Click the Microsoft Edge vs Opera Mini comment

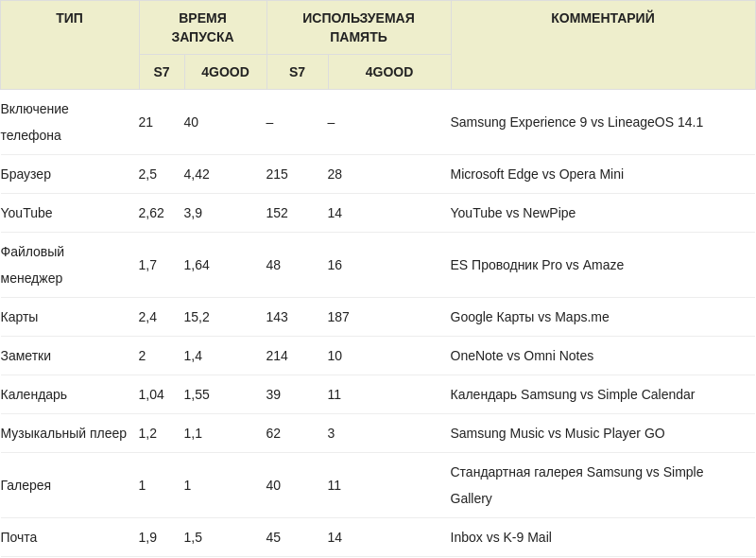537,174
